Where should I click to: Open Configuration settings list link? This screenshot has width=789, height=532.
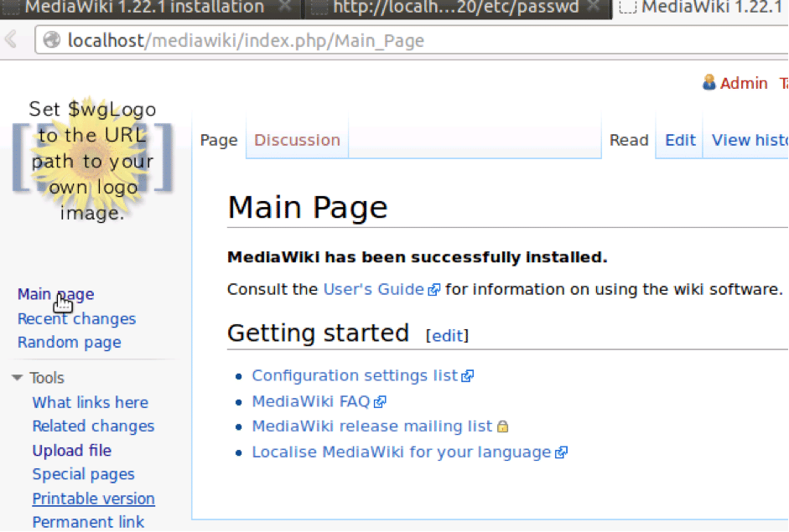point(356,376)
